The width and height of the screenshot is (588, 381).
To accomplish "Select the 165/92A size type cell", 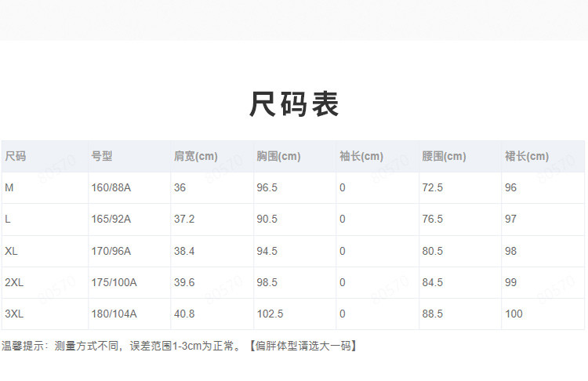I will pyautogui.click(x=111, y=219).
